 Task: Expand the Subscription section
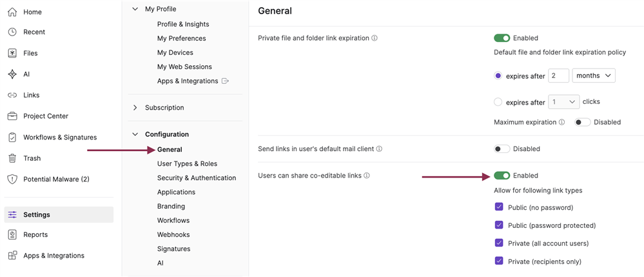pos(135,108)
